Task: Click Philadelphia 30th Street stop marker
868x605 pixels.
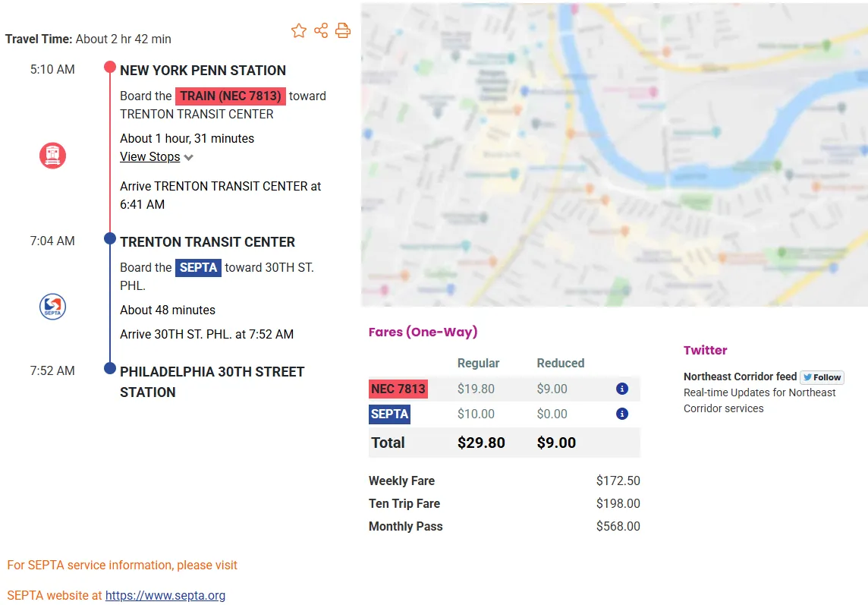Action: tap(110, 369)
